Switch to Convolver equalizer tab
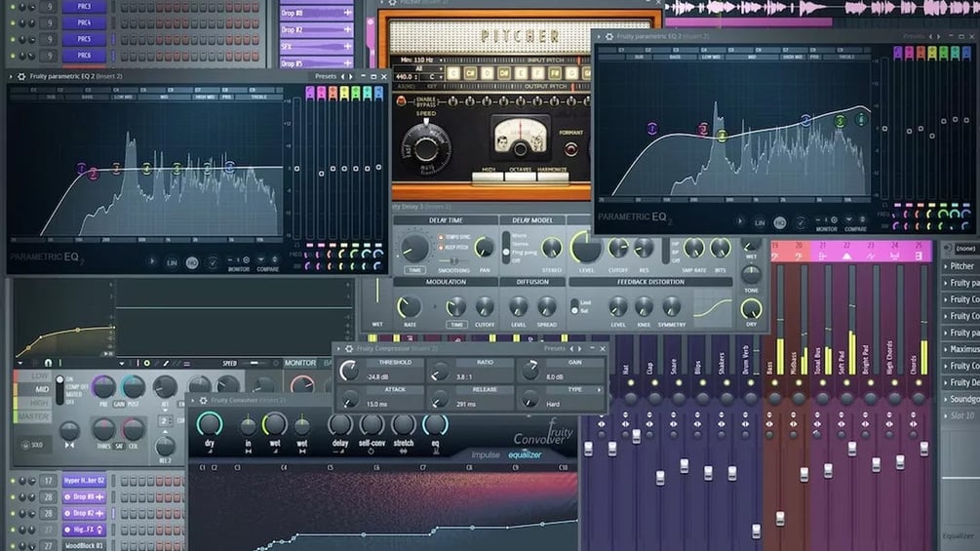This screenshot has width=980, height=551. (x=525, y=454)
